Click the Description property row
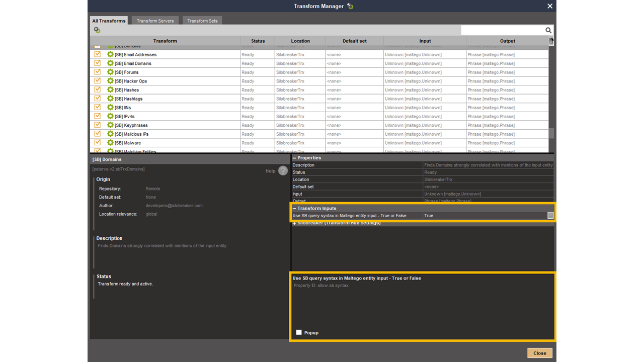 423,165
